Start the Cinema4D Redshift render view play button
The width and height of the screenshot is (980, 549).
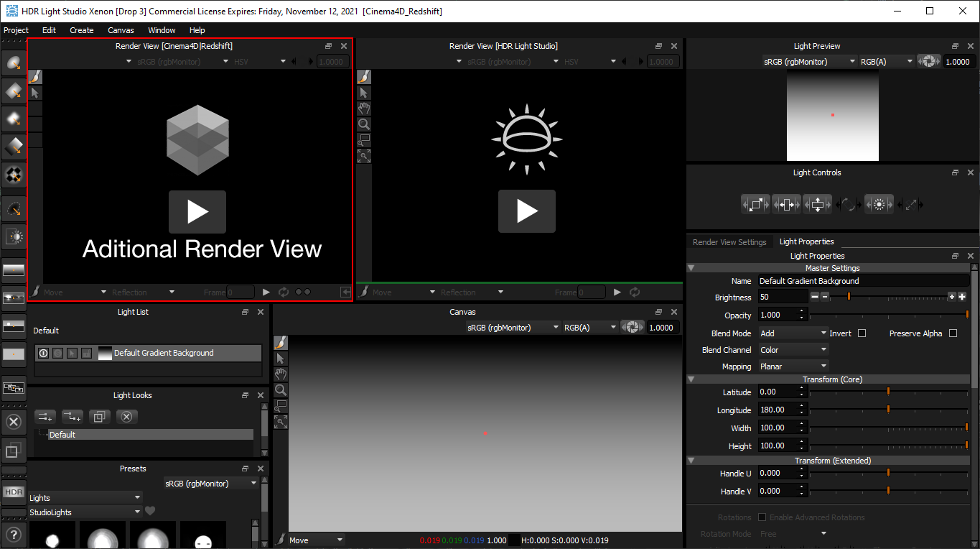point(197,212)
